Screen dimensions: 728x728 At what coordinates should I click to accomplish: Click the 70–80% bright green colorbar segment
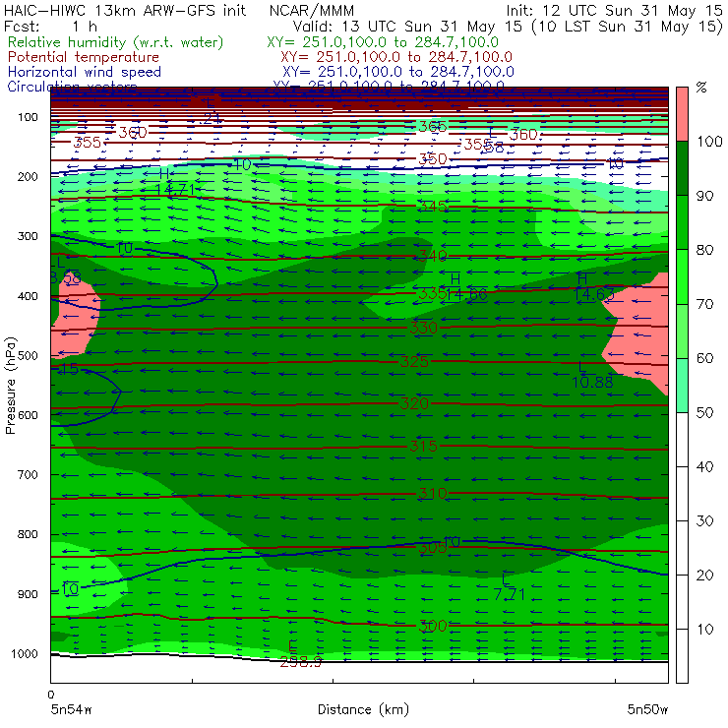coord(682,276)
